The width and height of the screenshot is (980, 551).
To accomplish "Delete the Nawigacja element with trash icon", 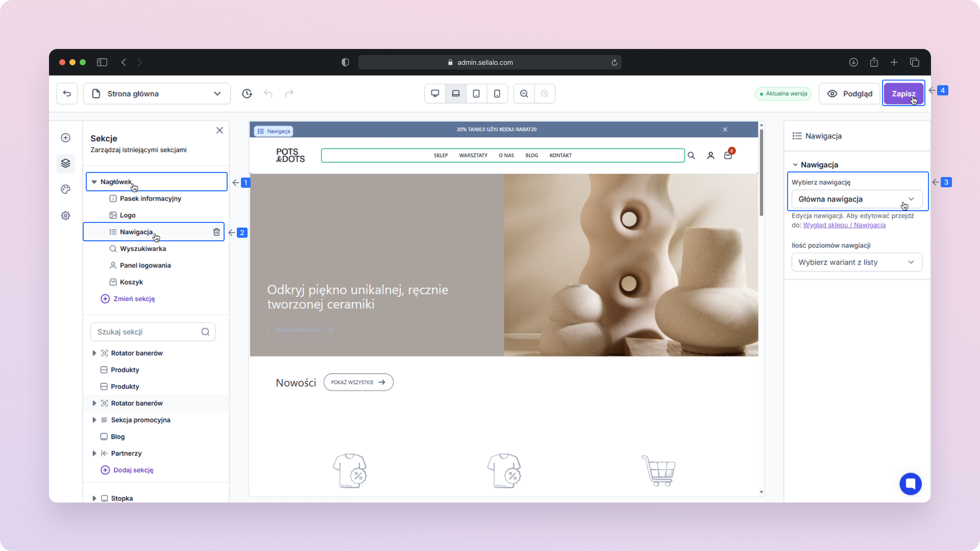I will tap(216, 232).
